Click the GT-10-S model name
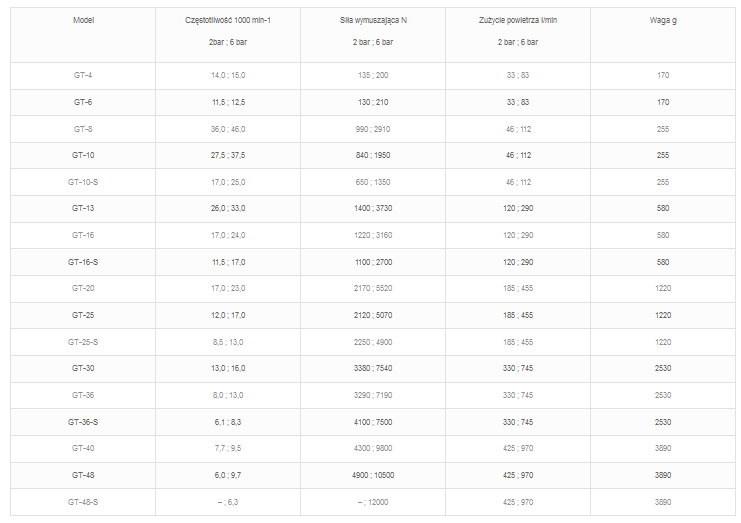Image resolution: width=741 pixels, height=523 pixels. tap(83, 182)
